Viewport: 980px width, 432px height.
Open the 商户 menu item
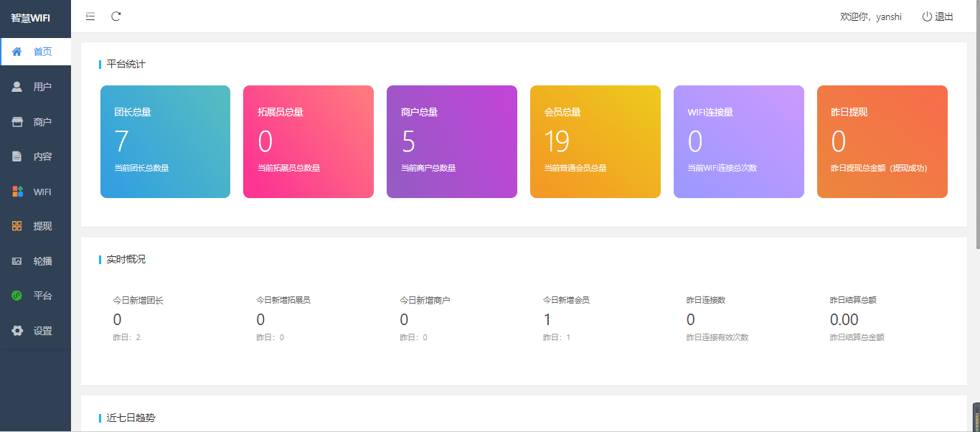coord(36,121)
